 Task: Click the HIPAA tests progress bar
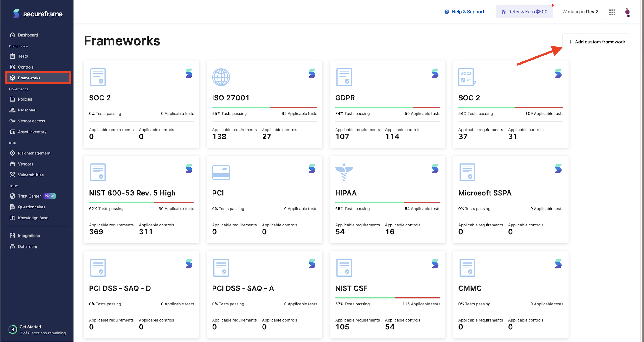click(x=388, y=203)
